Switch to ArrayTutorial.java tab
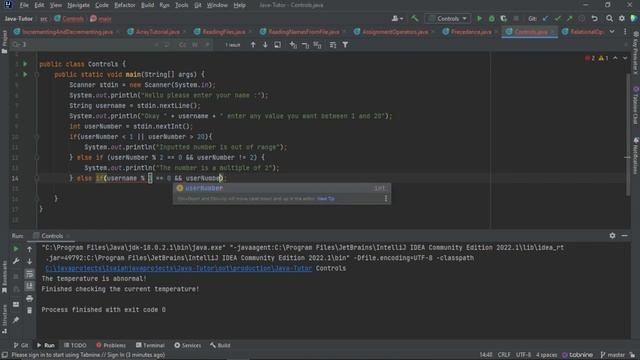This screenshot has height=360, width=640. [x=158, y=31]
